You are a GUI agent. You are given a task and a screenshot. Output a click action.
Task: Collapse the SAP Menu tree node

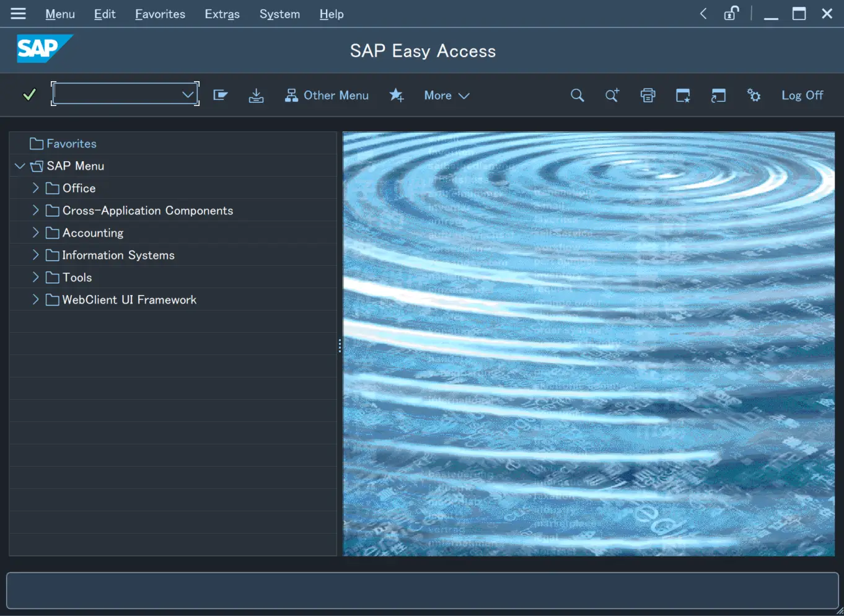[x=20, y=165]
